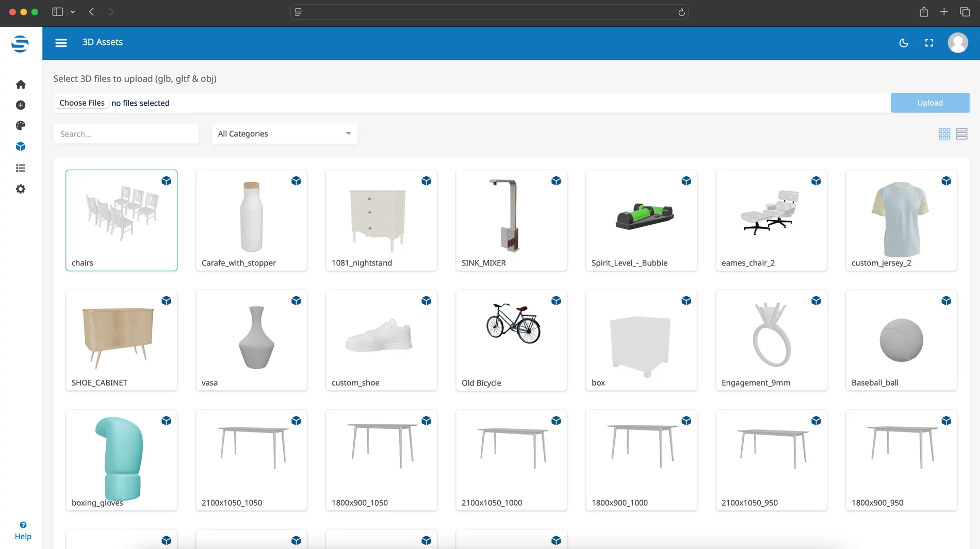Click the add plus circle sidebar icon
Image resolution: width=980 pixels, height=549 pixels.
[x=21, y=105]
